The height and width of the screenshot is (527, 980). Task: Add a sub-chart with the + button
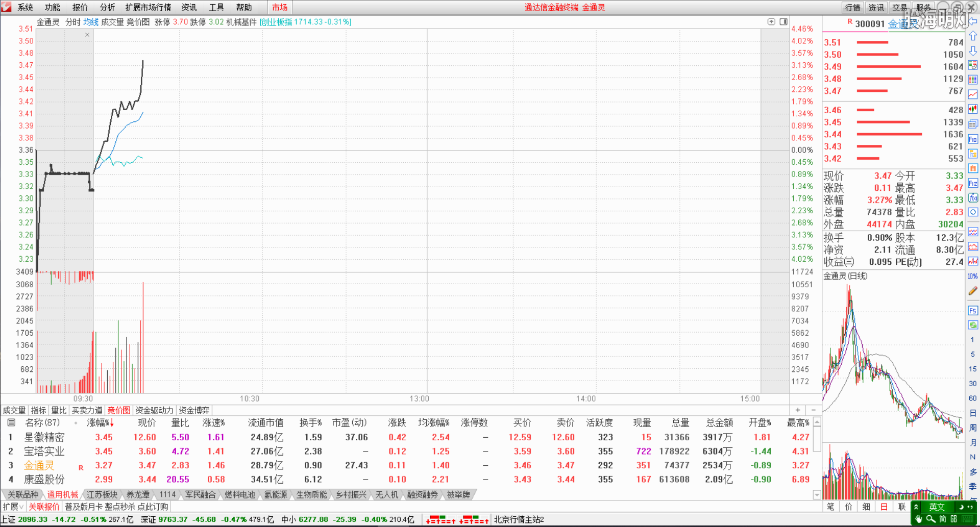[x=798, y=410]
